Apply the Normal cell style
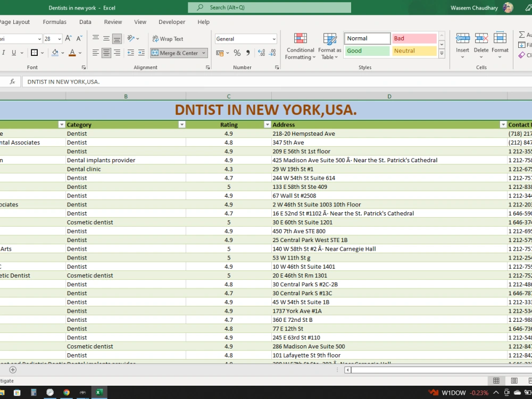Image resolution: width=532 pixels, height=399 pixels. pyautogui.click(x=368, y=38)
